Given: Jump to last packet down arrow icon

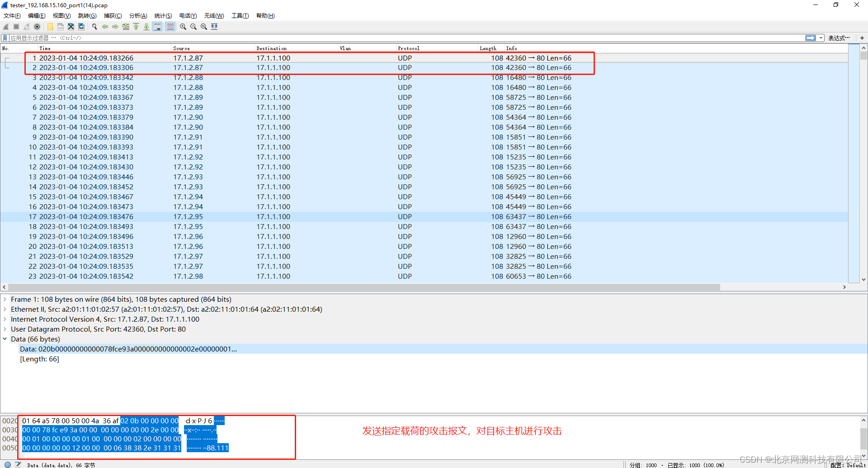Looking at the screenshot, I should 146,27.
